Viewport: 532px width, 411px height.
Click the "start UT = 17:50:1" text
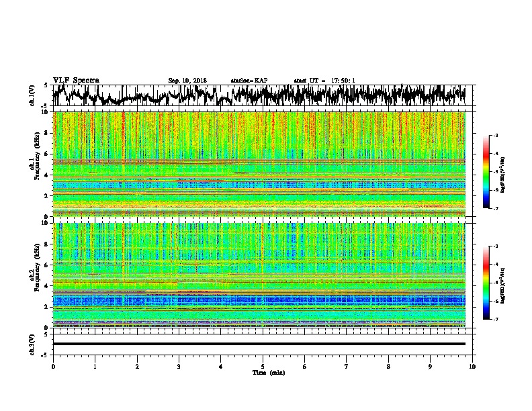click(x=324, y=81)
